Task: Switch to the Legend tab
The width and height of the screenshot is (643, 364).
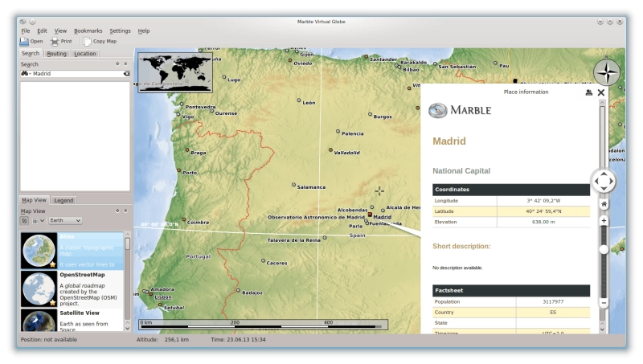Action: 63,200
